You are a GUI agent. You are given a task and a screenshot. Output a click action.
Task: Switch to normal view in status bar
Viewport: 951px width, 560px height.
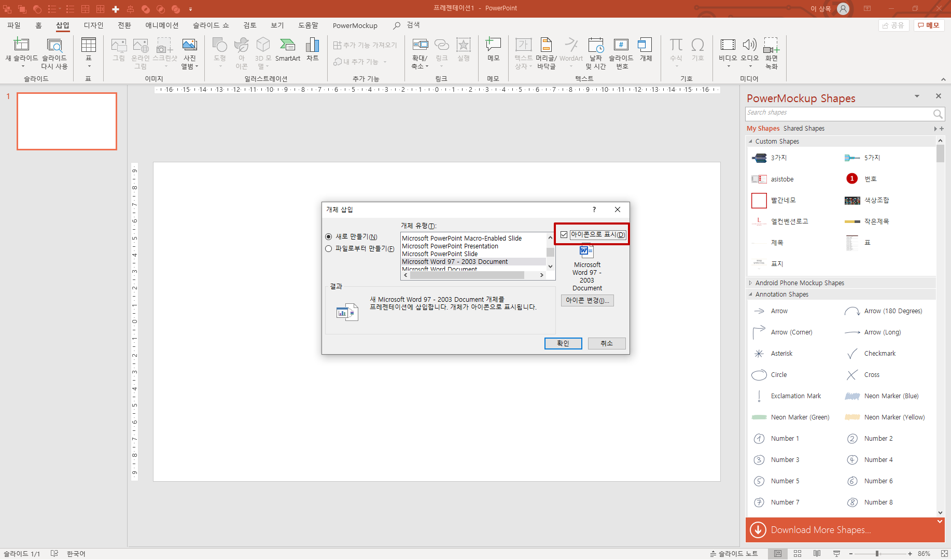778,554
